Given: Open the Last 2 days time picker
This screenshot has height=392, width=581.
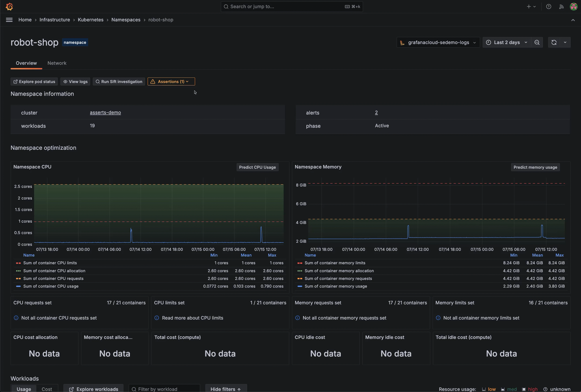Looking at the screenshot, I should click(507, 43).
